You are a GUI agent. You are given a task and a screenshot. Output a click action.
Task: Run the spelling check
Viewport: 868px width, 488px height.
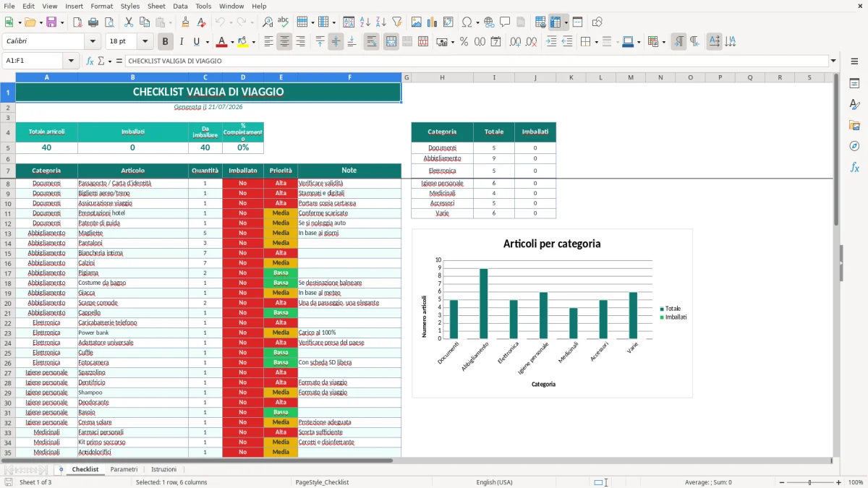pyautogui.click(x=284, y=22)
